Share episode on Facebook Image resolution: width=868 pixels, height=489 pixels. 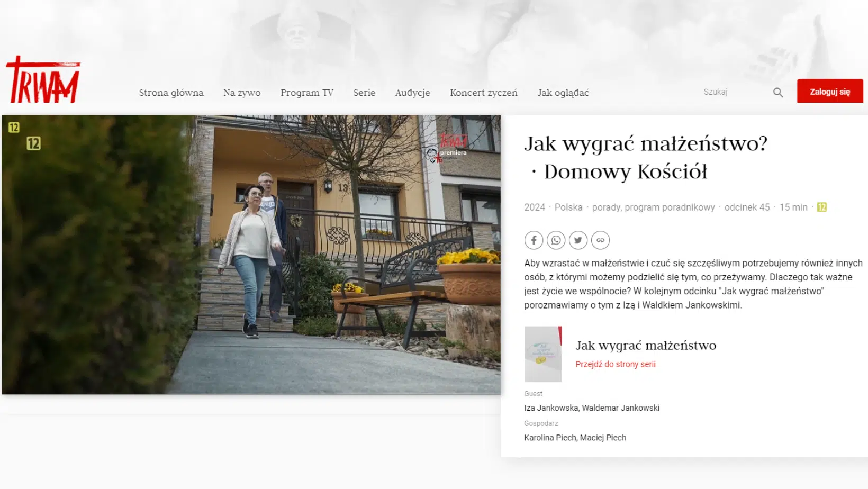534,240
